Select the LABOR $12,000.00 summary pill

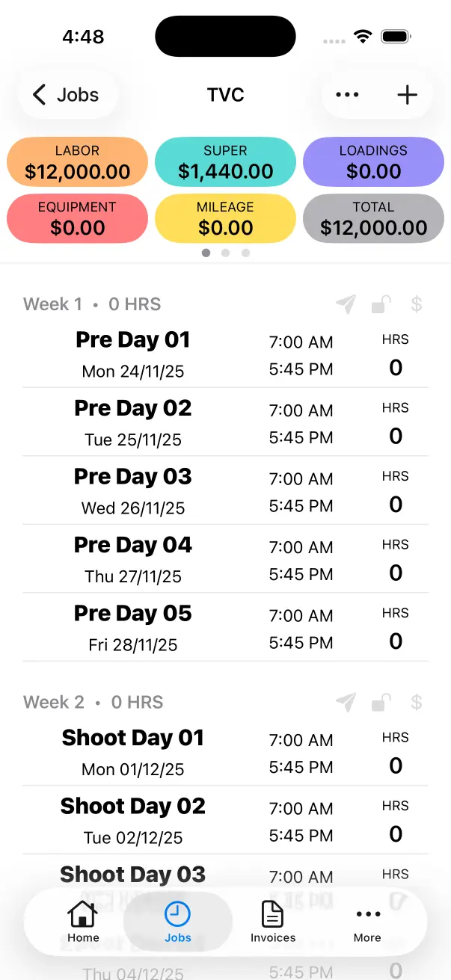(x=77, y=161)
